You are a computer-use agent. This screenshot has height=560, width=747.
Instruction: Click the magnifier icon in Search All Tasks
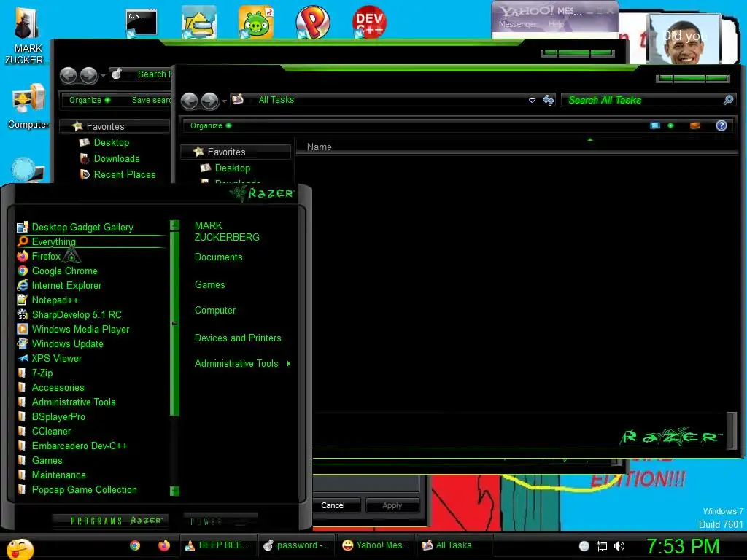pyautogui.click(x=728, y=100)
